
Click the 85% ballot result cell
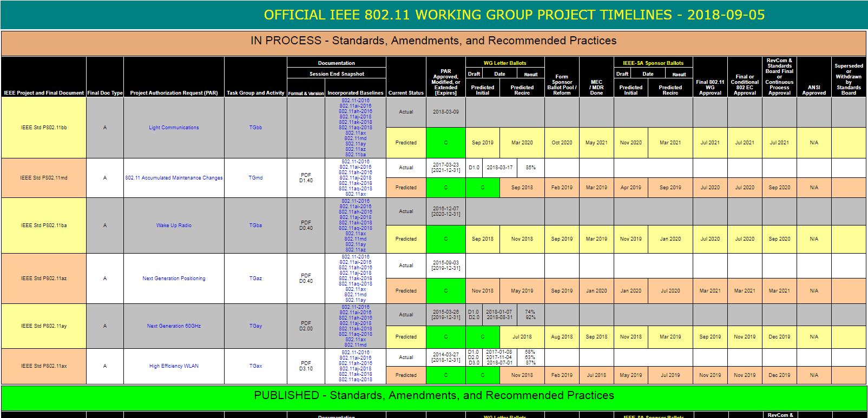(x=531, y=168)
